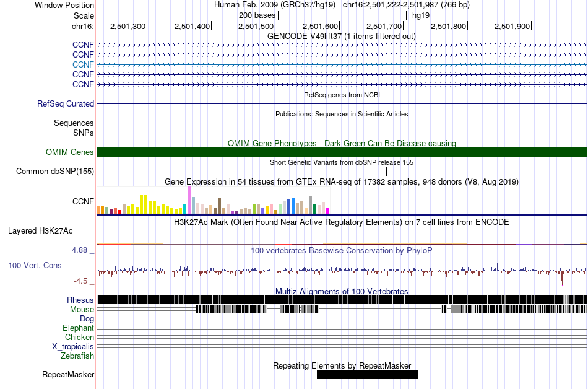Open the GTEx "Gene Expression in 54 tissues" title
The image size is (588, 389).
342,182
